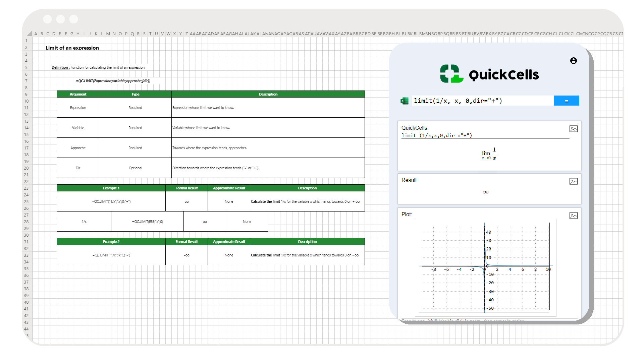Select column A header
Image resolution: width=644 pixels, height=362 pixels.
click(x=36, y=34)
